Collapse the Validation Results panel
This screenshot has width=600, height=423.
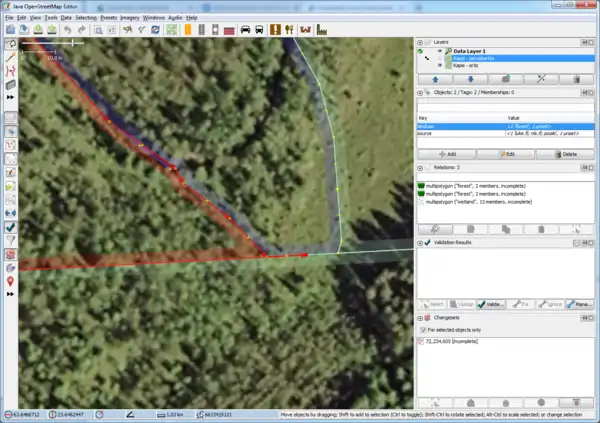[x=420, y=242]
